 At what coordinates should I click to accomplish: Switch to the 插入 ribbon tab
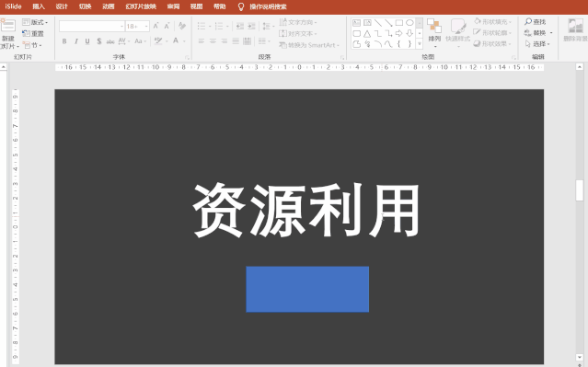(x=39, y=6)
